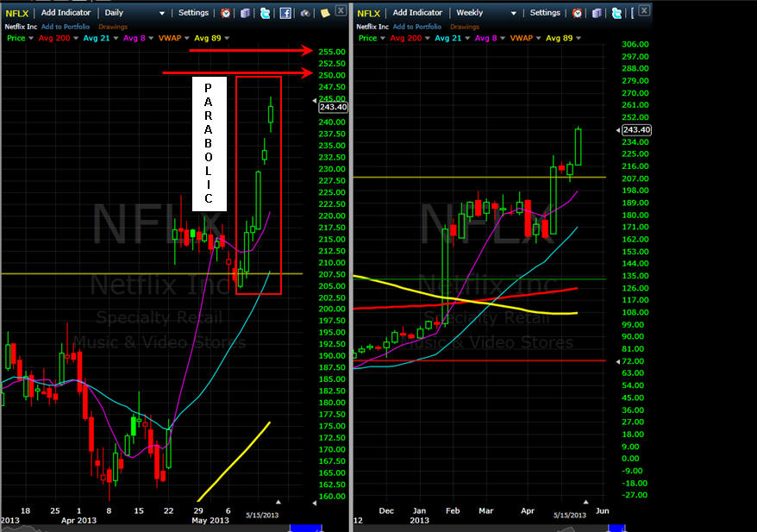Click -27.00 price label on Weekly axis
Viewport: 757px width, 532px height.
(x=634, y=495)
